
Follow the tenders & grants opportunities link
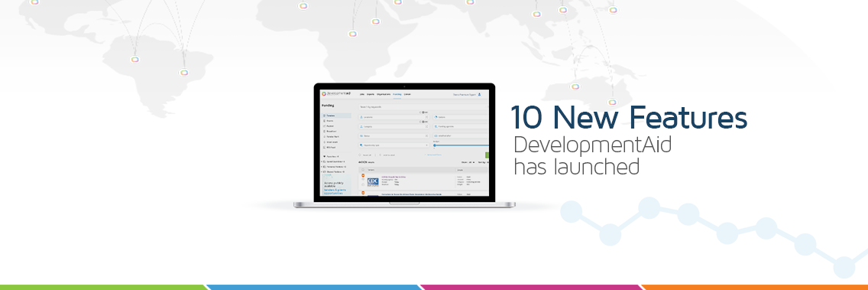335,191
